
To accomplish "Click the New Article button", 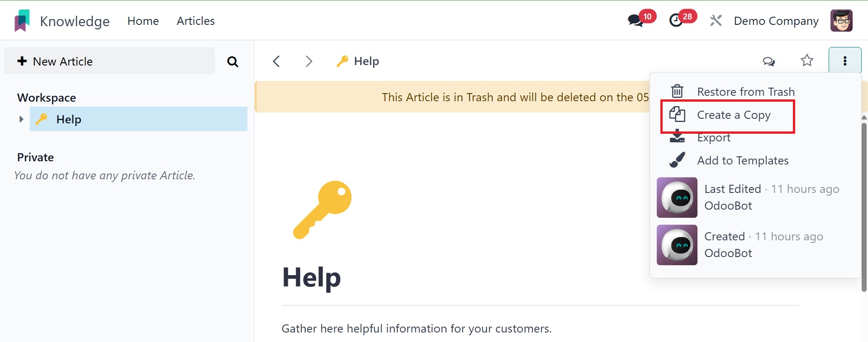I will tap(109, 61).
